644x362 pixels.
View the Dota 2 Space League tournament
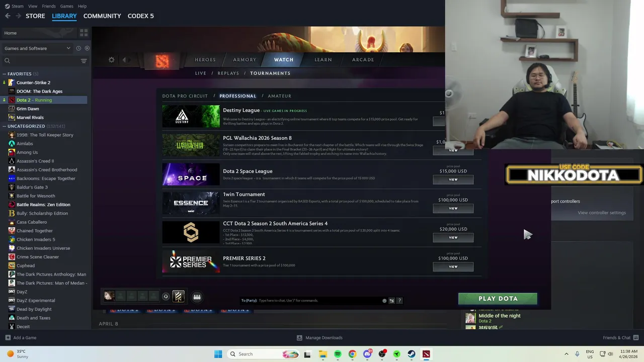(x=453, y=179)
